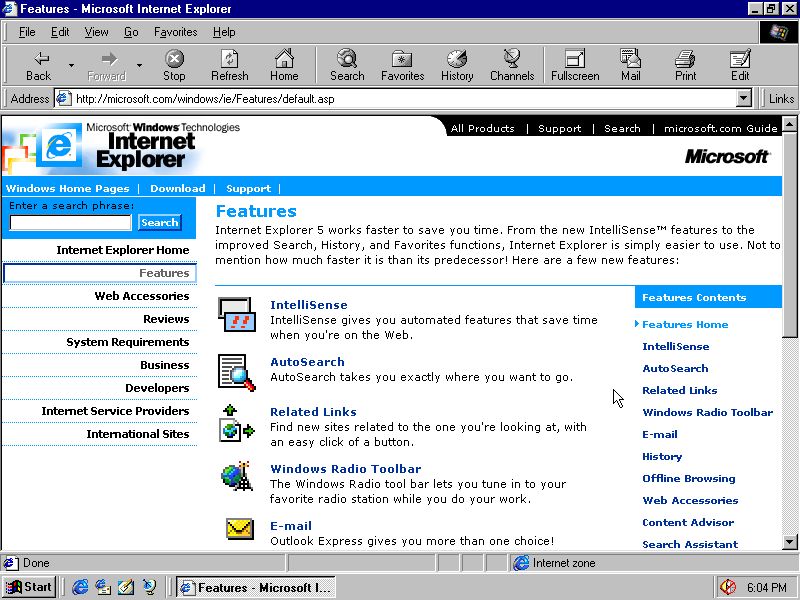The image size is (800, 600).
Task: Click the Internet Explorer logo on the page
Action: [60, 145]
